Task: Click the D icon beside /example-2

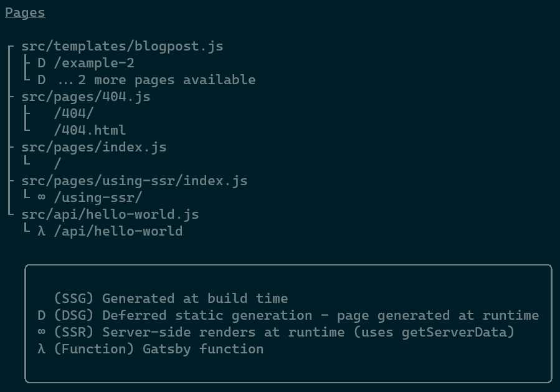Action: pyautogui.click(x=42, y=63)
